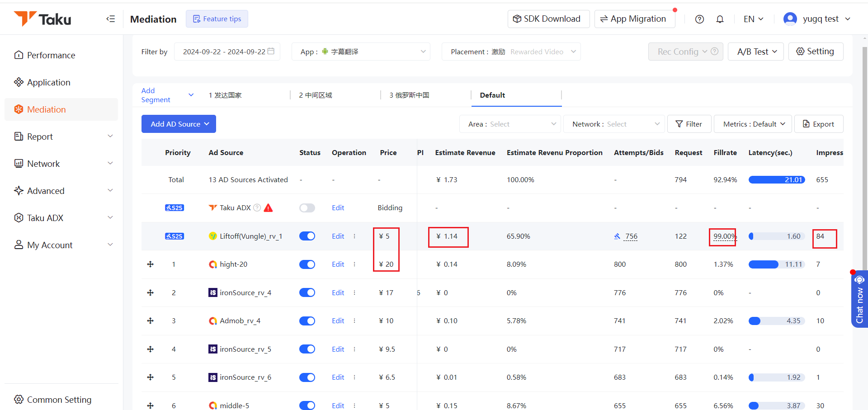This screenshot has width=868, height=410.
Task: Click the Taku logo
Action: click(42, 19)
